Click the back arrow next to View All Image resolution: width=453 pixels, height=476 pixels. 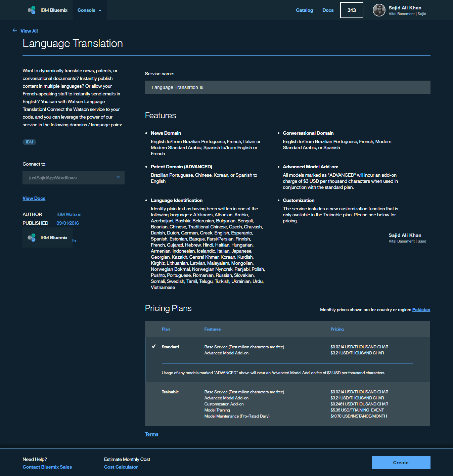tap(15, 31)
